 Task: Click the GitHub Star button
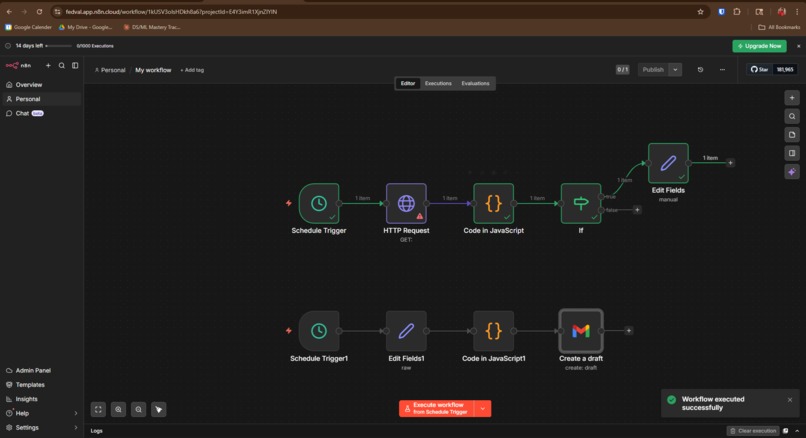point(759,69)
